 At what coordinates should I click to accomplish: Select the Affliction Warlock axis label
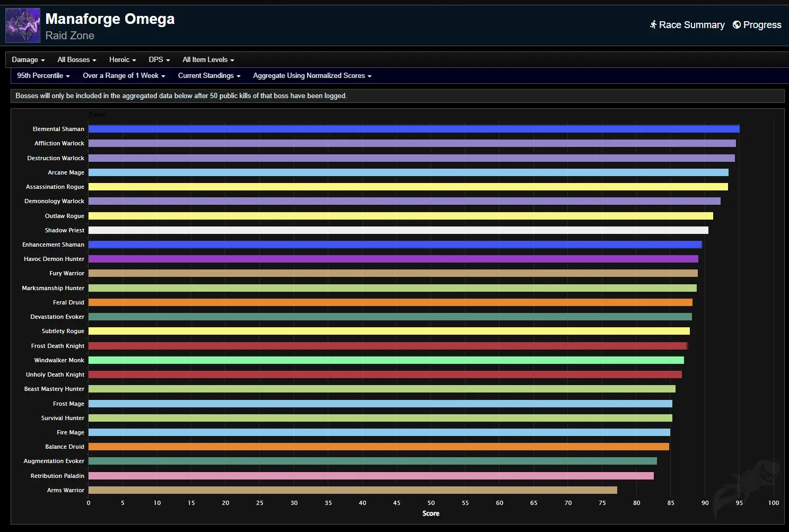pyautogui.click(x=59, y=143)
